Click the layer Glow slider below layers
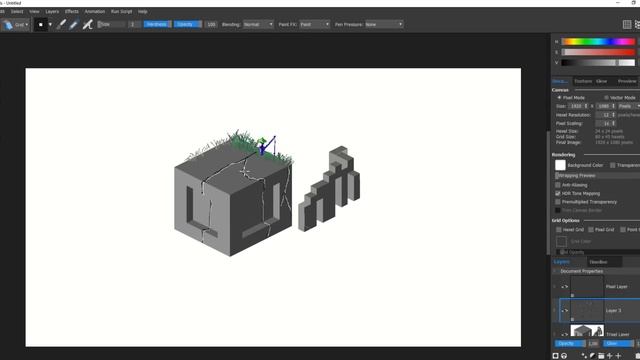The height and width of the screenshot is (360, 640). coord(618,344)
